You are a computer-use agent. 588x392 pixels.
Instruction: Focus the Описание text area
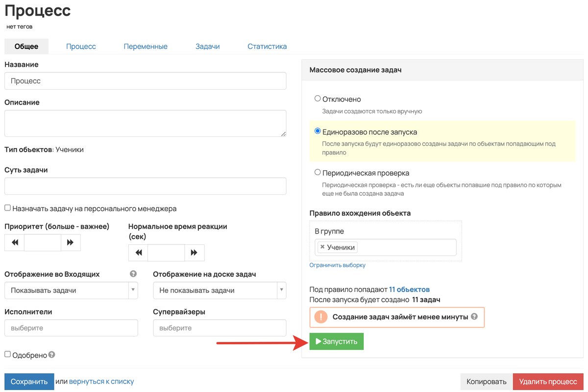pyautogui.click(x=146, y=123)
